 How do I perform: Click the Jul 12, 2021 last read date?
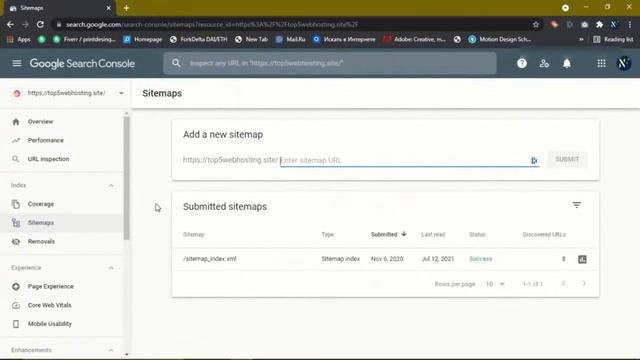click(x=438, y=259)
